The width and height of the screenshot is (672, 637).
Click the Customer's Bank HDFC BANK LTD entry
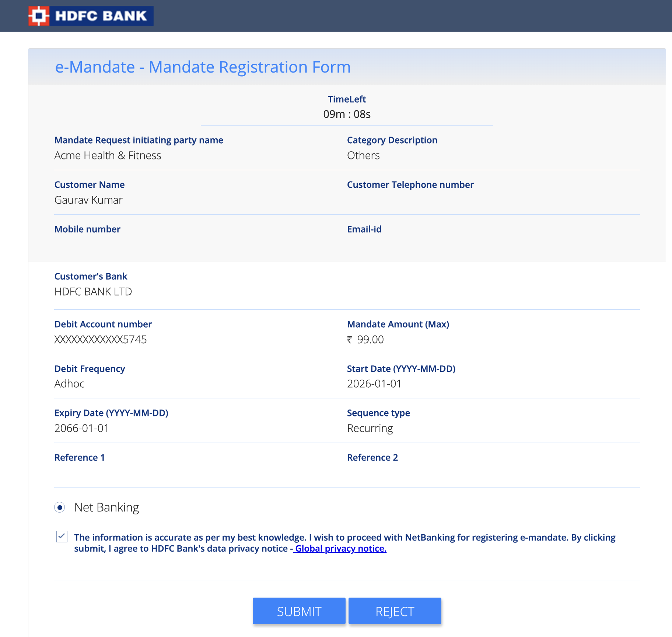coord(93,291)
